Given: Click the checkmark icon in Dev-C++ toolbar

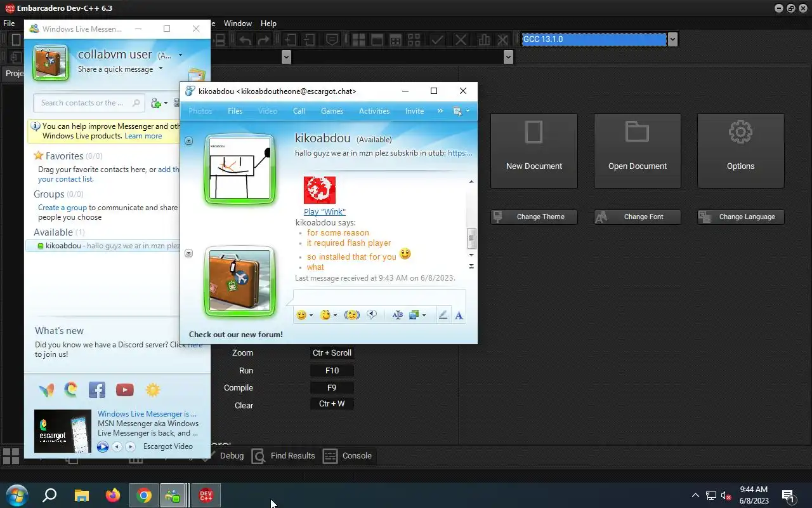Looking at the screenshot, I should tap(437, 39).
